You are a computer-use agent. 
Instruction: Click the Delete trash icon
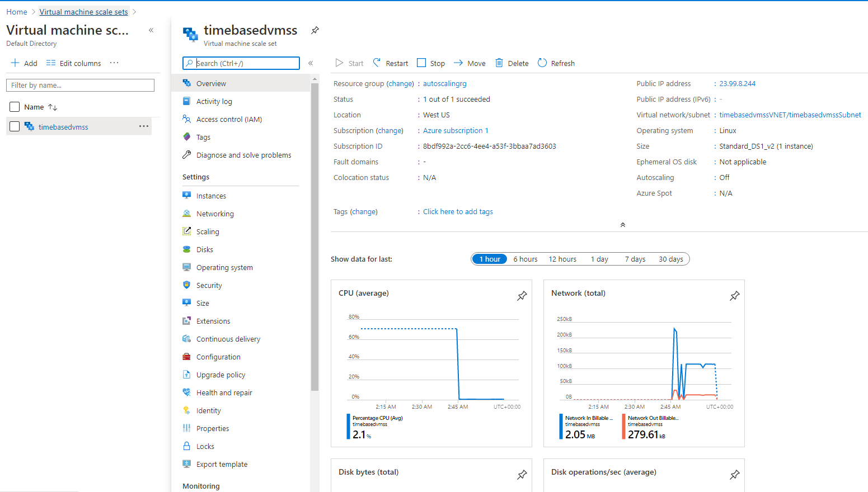point(499,63)
